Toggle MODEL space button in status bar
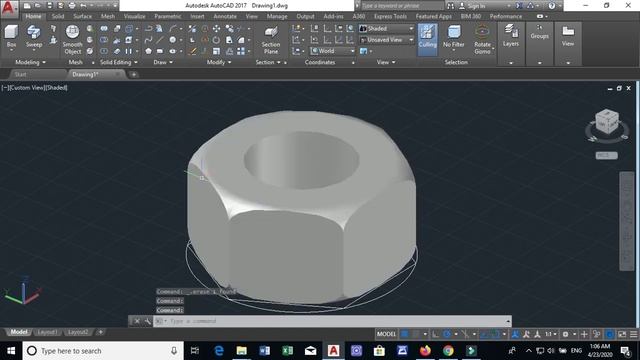The height and width of the screenshot is (360, 640). click(386, 334)
